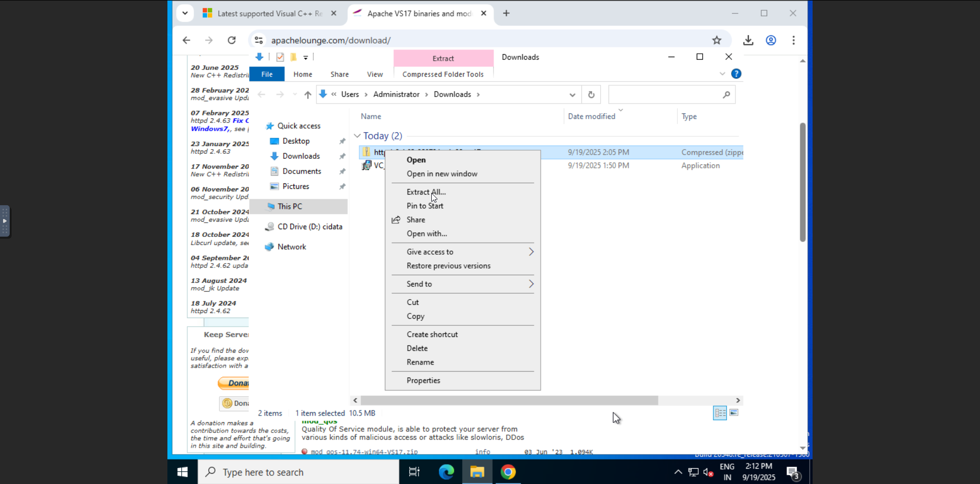Collapse the Today (2) file group
This screenshot has height=484, width=980.
[357, 136]
